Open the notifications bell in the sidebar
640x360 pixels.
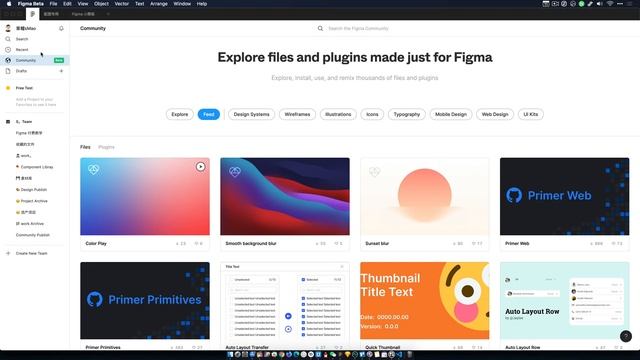[x=61, y=29]
